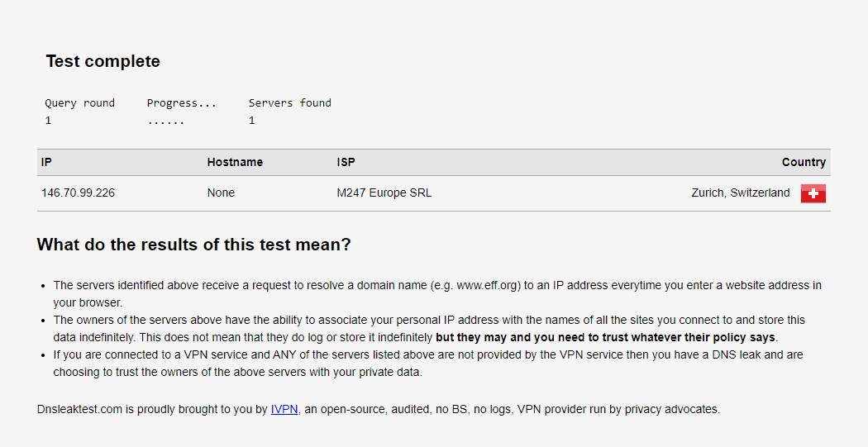Click the Country column header
Image resolution: width=868 pixels, height=447 pixels.
click(804, 162)
